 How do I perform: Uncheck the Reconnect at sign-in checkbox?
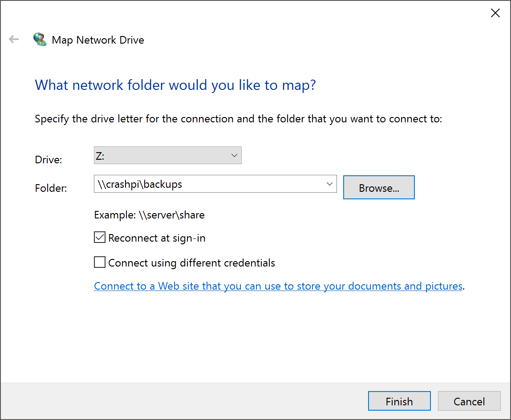pos(100,238)
